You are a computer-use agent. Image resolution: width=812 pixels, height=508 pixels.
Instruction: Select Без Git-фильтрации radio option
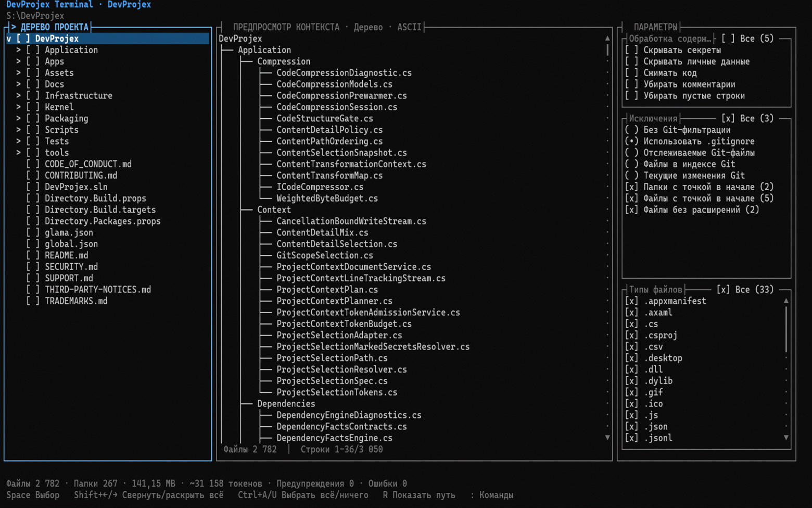click(x=631, y=130)
